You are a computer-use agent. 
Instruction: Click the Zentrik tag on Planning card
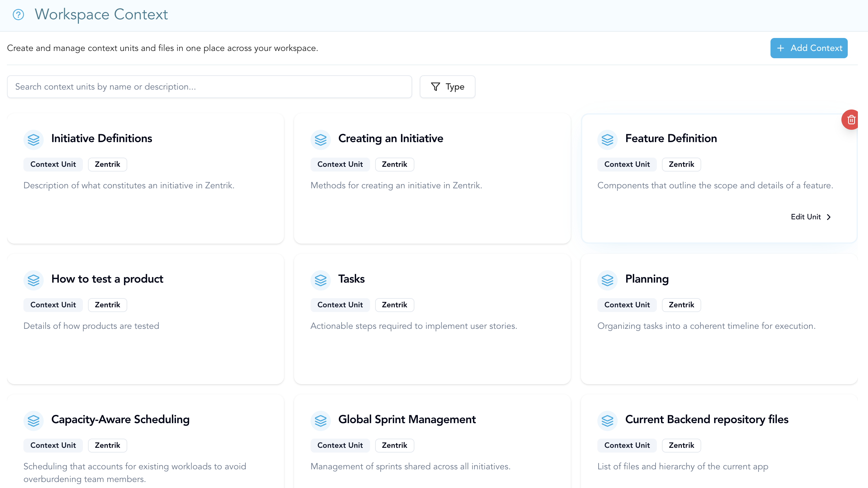tap(681, 305)
